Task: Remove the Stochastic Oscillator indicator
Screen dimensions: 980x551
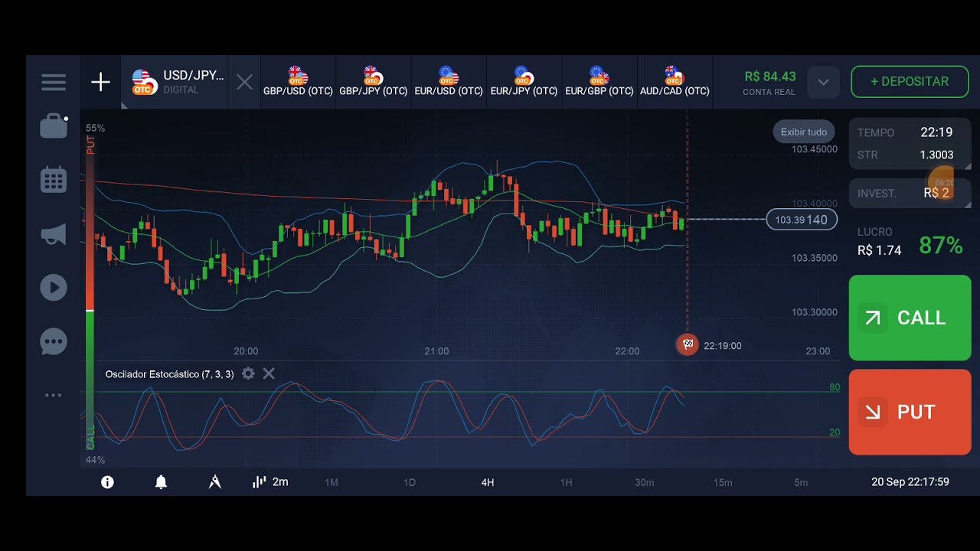Action: [x=269, y=373]
